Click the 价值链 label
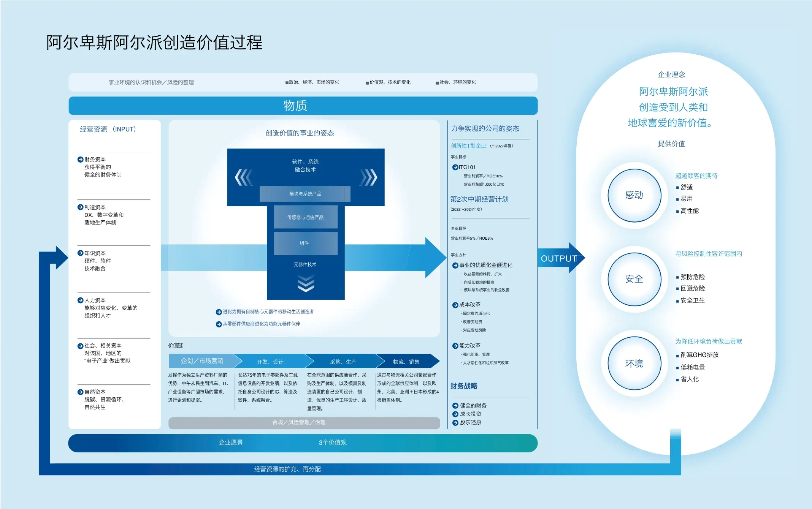812x509 pixels. [x=176, y=346]
